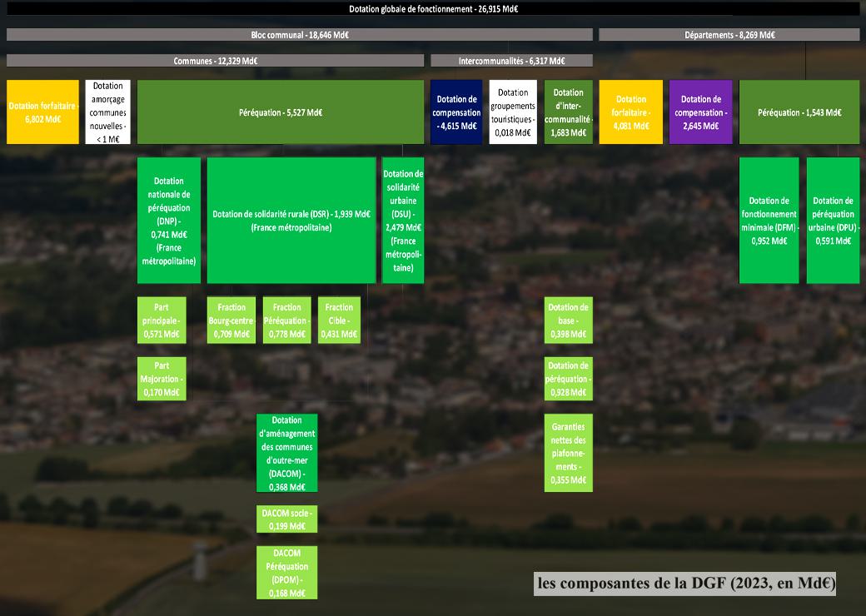Select Part principale 0,571 Md€ box
The image size is (866, 616).
pyautogui.click(x=162, y=320)
